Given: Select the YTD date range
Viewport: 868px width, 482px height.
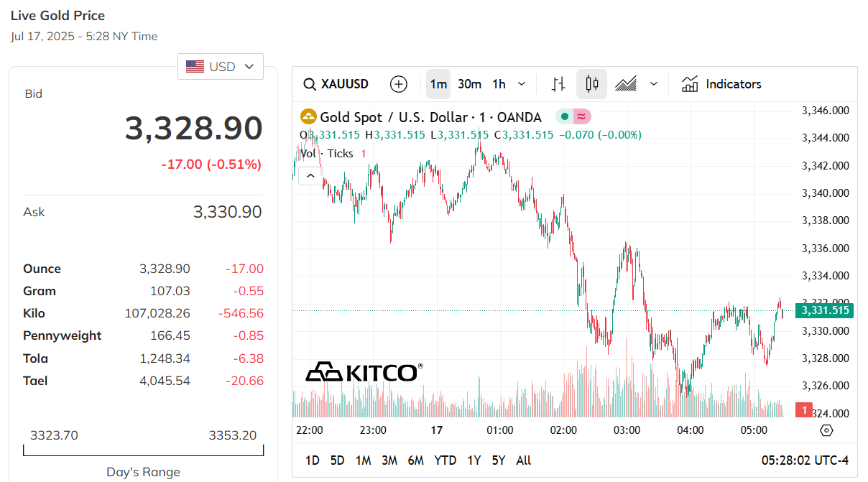Looking at the screenshot, I should pyautogui.click(x=445, y=460).
